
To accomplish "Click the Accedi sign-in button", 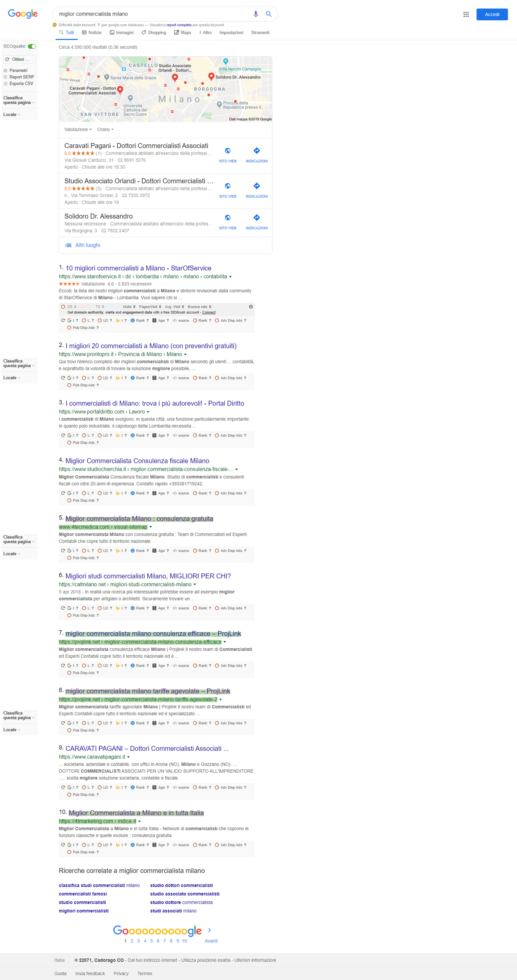I will tap(492, 14).
